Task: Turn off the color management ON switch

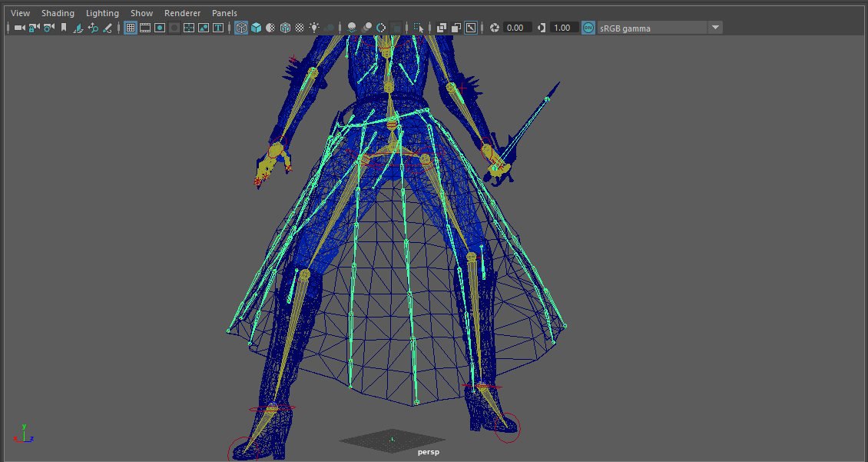Action: coord(587,28)
